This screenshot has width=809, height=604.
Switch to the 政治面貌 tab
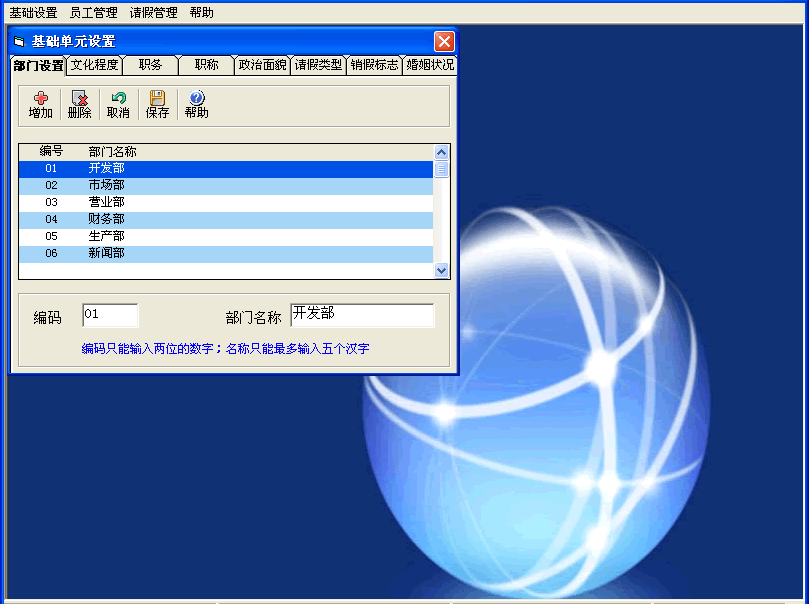[262, 65]
